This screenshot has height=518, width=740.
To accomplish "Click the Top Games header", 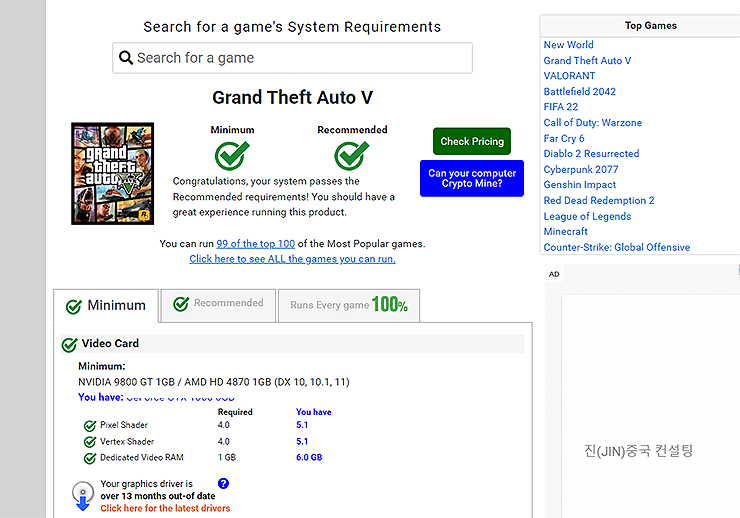I will pyautogui.click(x=651, y=25).
